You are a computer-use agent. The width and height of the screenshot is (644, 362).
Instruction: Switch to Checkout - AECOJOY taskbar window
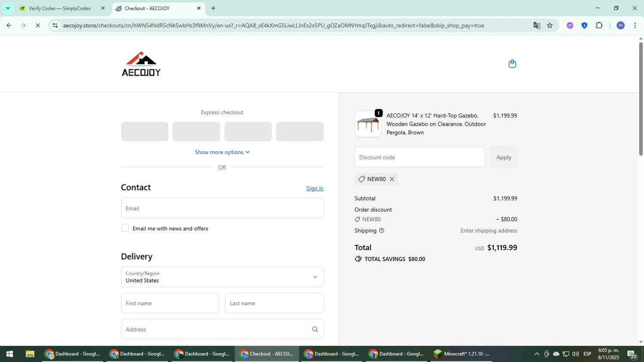(267, 354)
